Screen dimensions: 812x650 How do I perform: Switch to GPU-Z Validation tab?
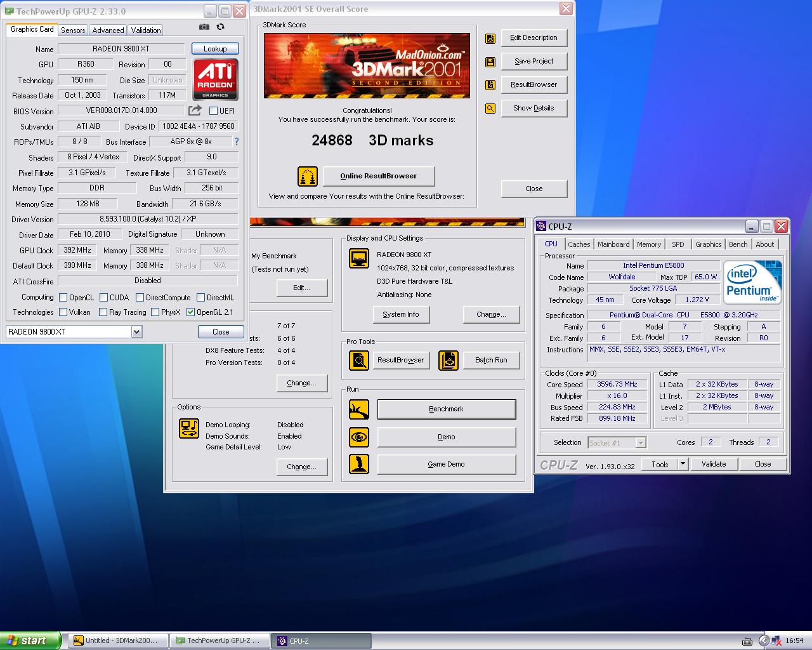(146, 30)
